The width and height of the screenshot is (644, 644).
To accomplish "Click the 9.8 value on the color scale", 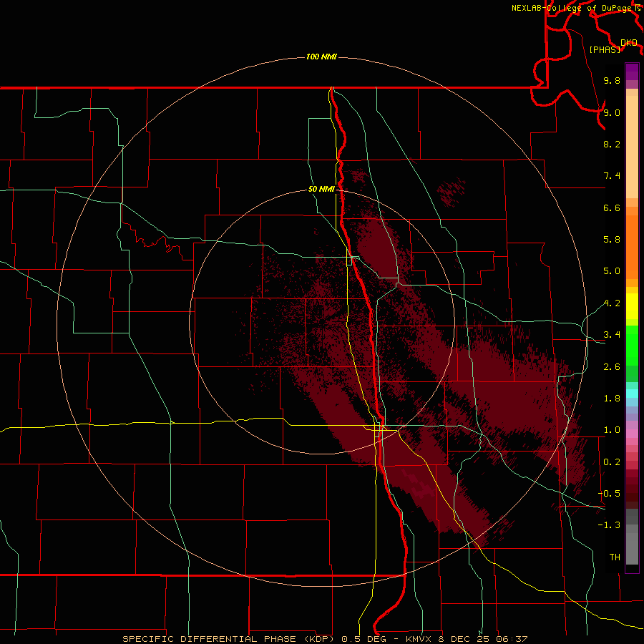I will [x=612, y=80].
